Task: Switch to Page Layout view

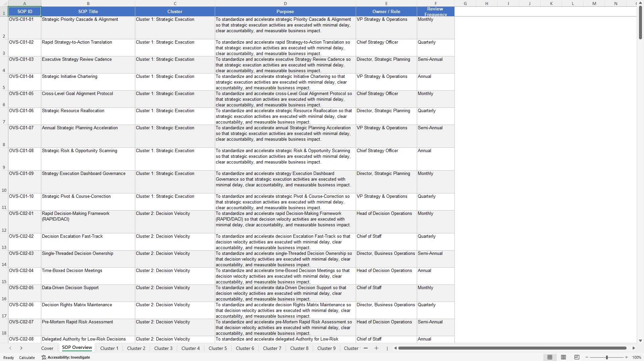Action: (x=563, y=357)
